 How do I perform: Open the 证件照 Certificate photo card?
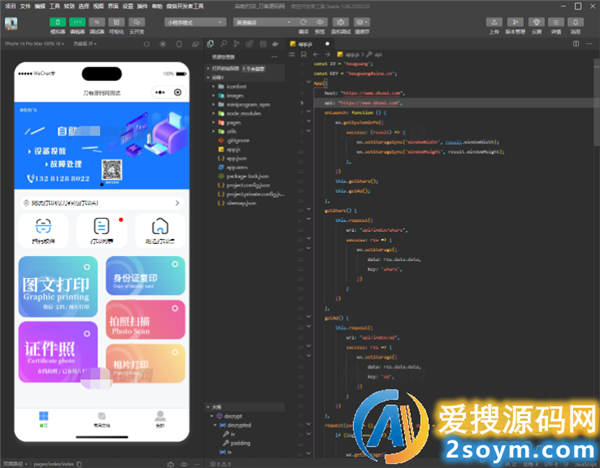pos(57,350)
